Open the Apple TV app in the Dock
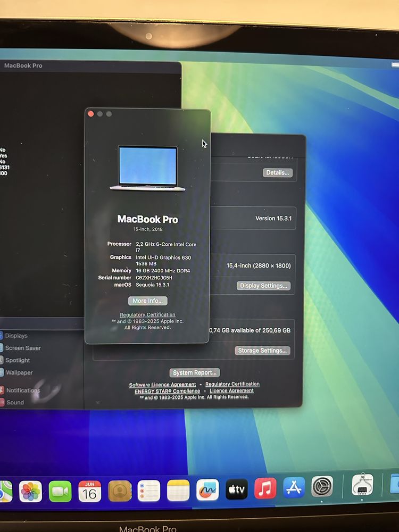 point(237,489)
